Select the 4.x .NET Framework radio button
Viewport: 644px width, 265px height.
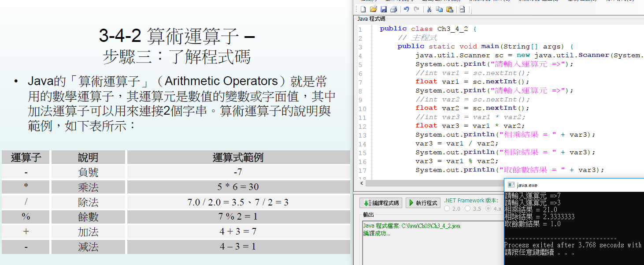[488, 209]
